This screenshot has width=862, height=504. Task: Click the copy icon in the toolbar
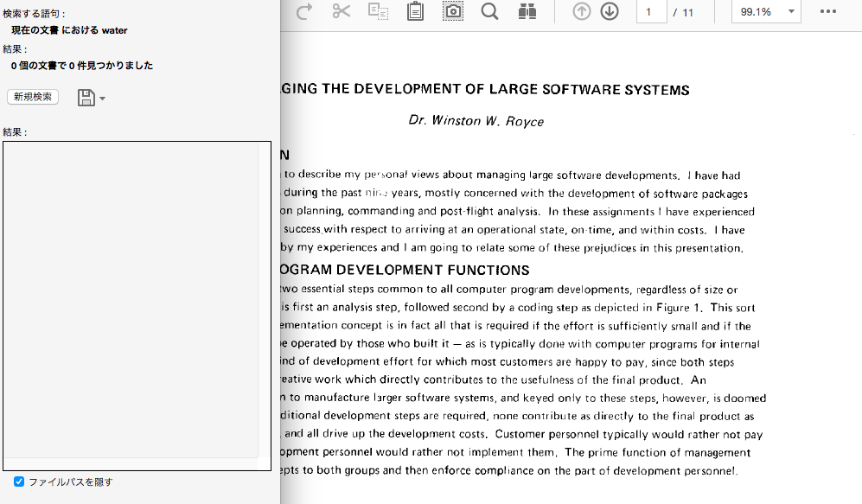tap(378, 11)
